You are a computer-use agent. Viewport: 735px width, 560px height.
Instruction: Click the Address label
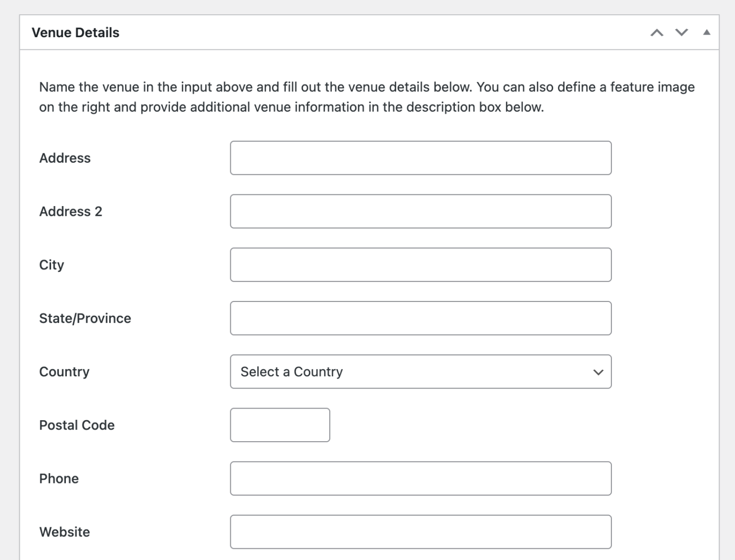[65, 158]
